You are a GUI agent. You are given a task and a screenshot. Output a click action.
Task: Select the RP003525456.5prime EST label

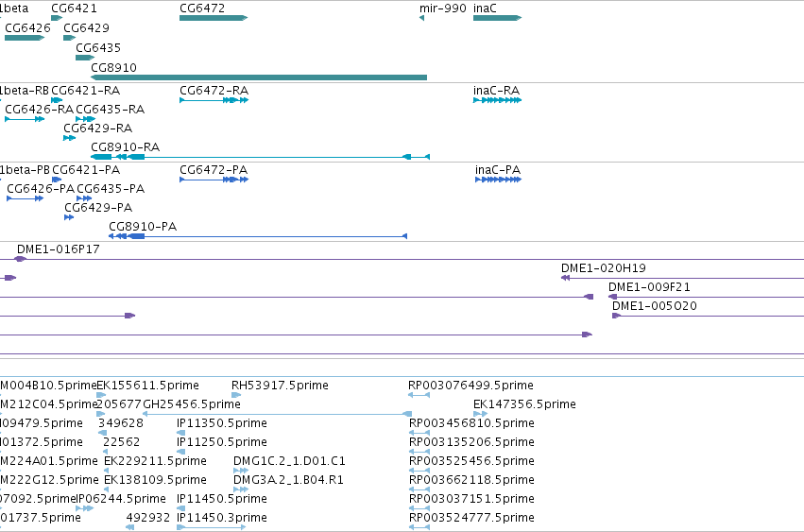pos(471,461)
